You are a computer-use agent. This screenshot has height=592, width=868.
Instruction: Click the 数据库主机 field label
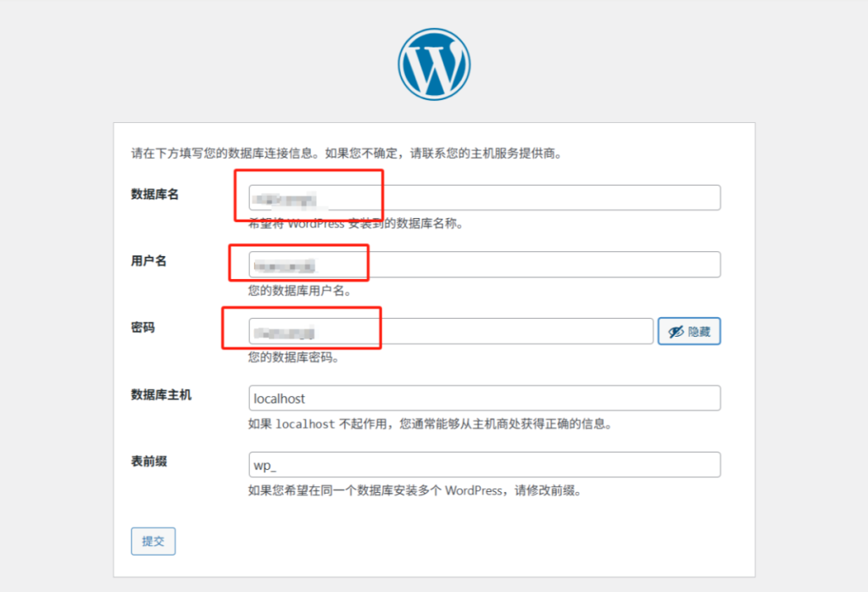[161, 394]
